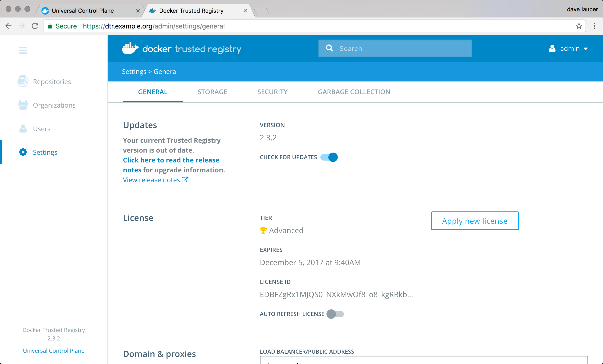Image resolution: width=603 pixels, height=364 pixels.
Task: Disable the Check for Updates toggle
Action: 329,157
